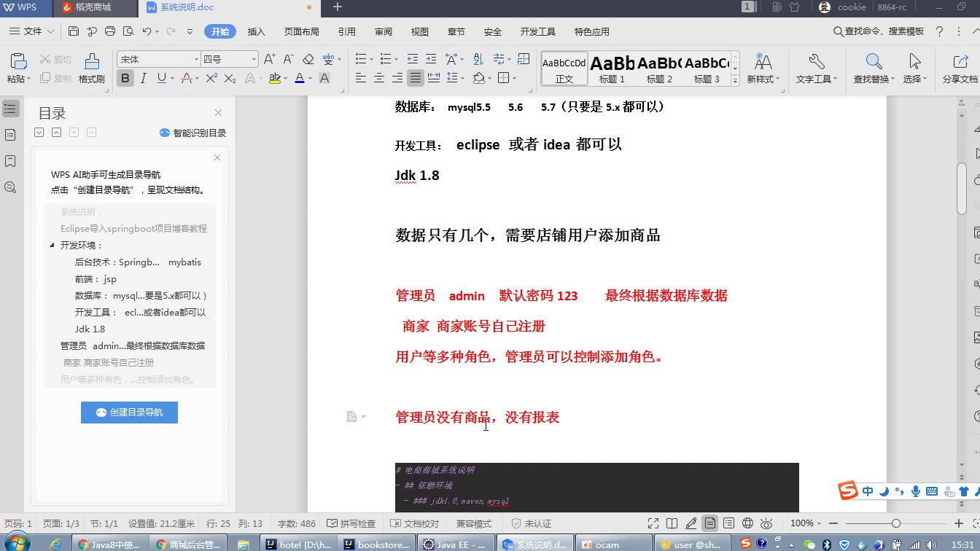Align text right

[x=397, y=78]
